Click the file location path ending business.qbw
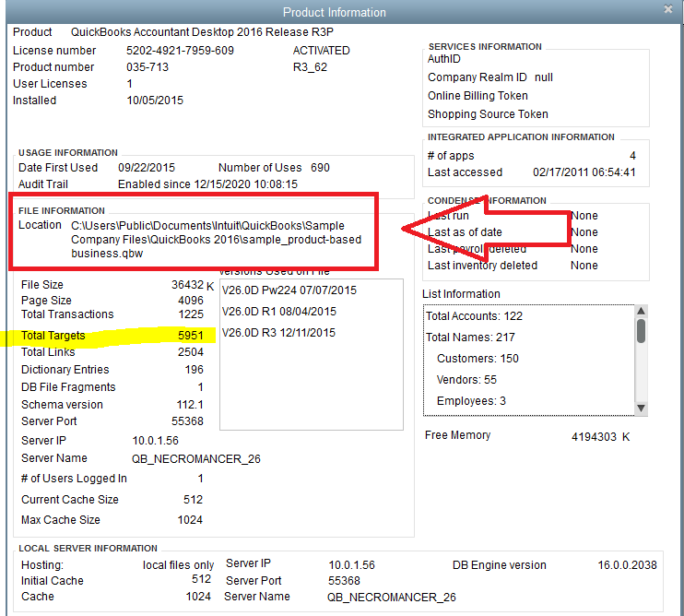 [216, 240]
